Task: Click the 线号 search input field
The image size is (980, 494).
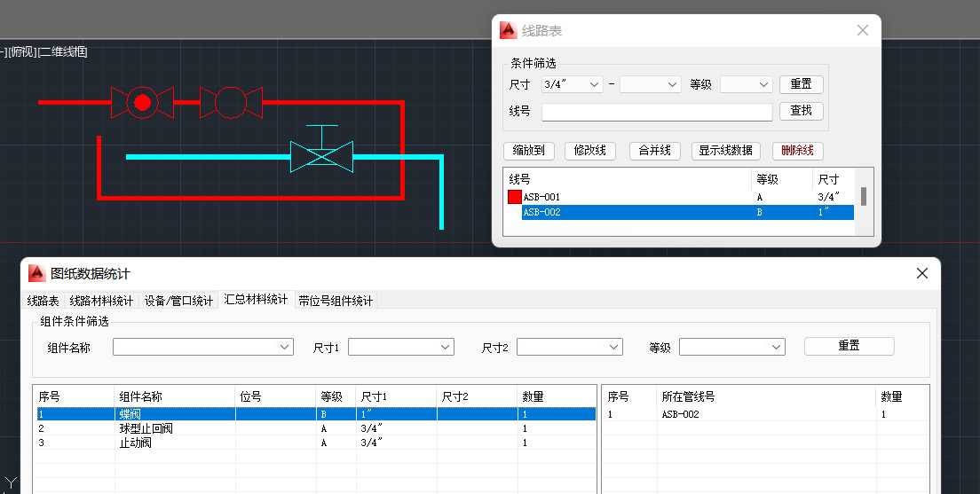Action: (656, 112)
